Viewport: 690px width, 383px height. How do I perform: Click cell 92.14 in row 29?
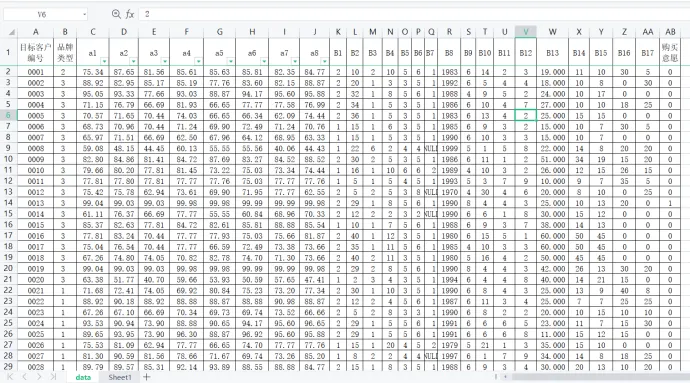pos(187,367)
